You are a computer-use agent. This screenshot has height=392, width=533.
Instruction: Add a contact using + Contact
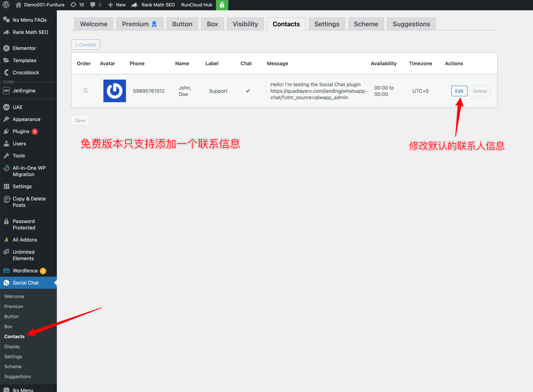pos(85,45)
